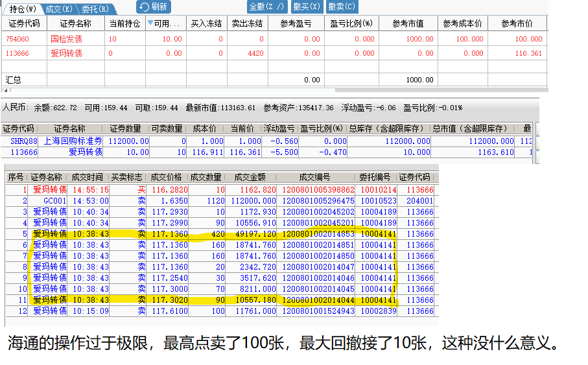Sort by 证券代码 column in holdings table
588x365 pixels.
coord(23,23)
